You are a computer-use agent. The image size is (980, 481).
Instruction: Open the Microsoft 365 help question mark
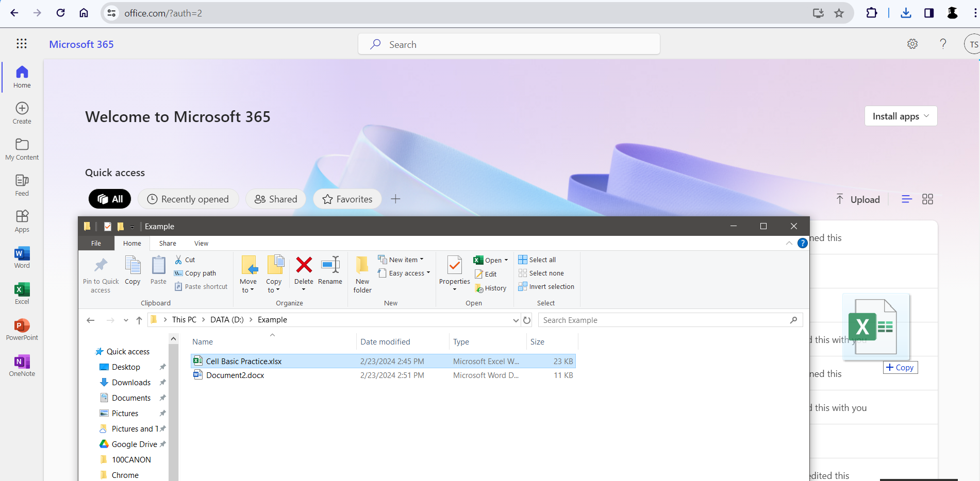943,44
